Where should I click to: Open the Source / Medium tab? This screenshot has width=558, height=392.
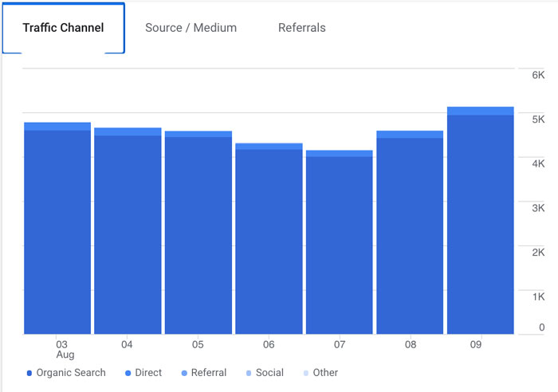point(191,28)
